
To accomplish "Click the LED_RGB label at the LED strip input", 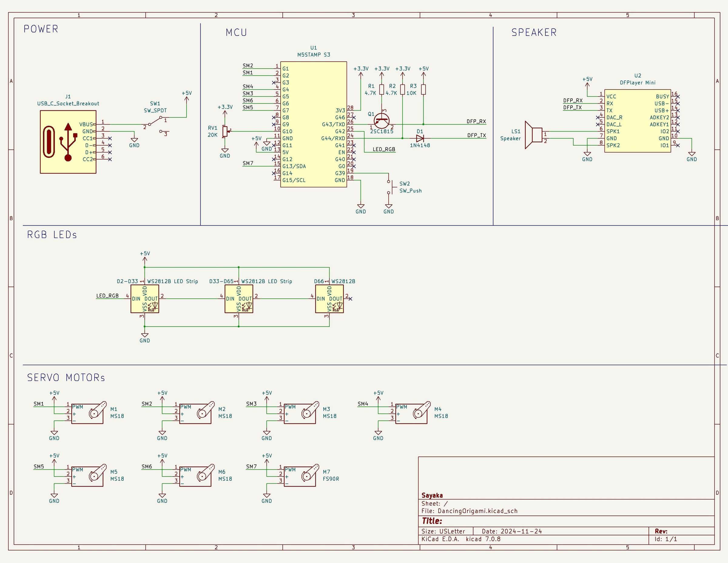I will tap(107, 296).
